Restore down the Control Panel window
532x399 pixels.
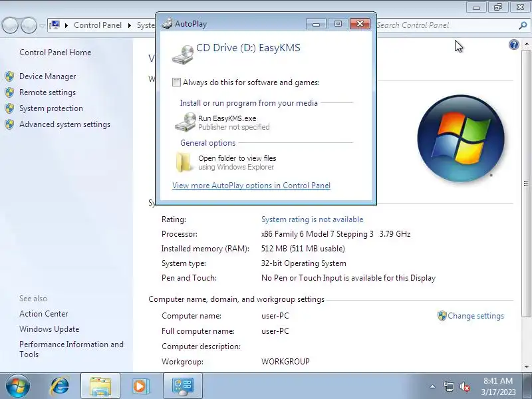[497, 7]
